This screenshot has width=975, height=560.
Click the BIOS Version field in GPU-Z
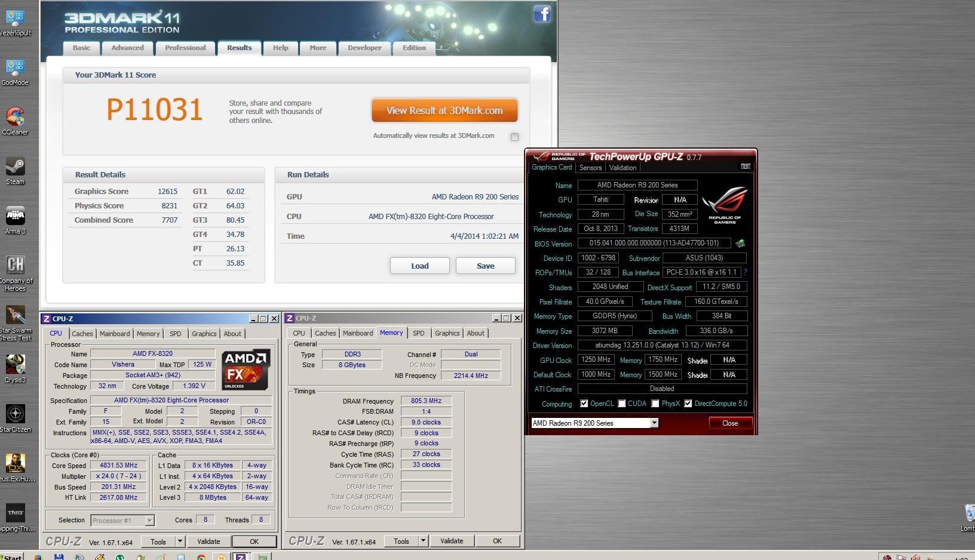[654, 243]
